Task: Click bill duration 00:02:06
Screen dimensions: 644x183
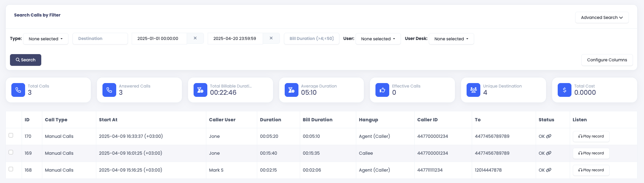Action: point(312,170)
